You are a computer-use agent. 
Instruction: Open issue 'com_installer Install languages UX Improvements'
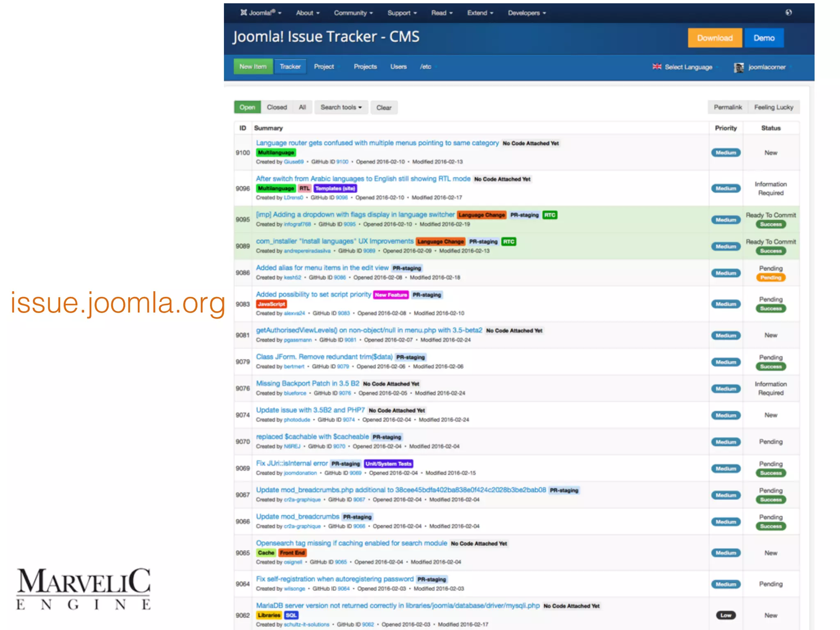[x=335, y=241]
